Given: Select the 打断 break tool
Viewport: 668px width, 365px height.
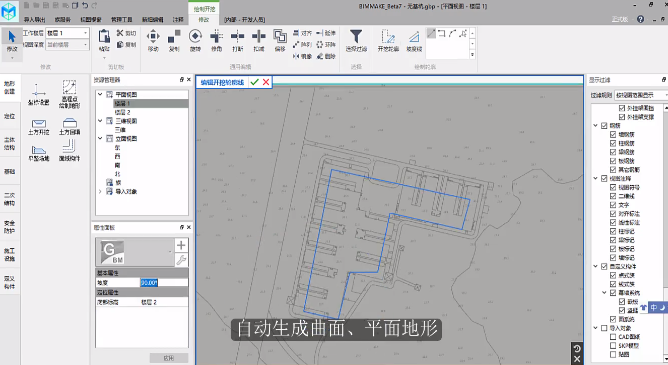Looking at the screenshot, I should click(x=238, y=41).
